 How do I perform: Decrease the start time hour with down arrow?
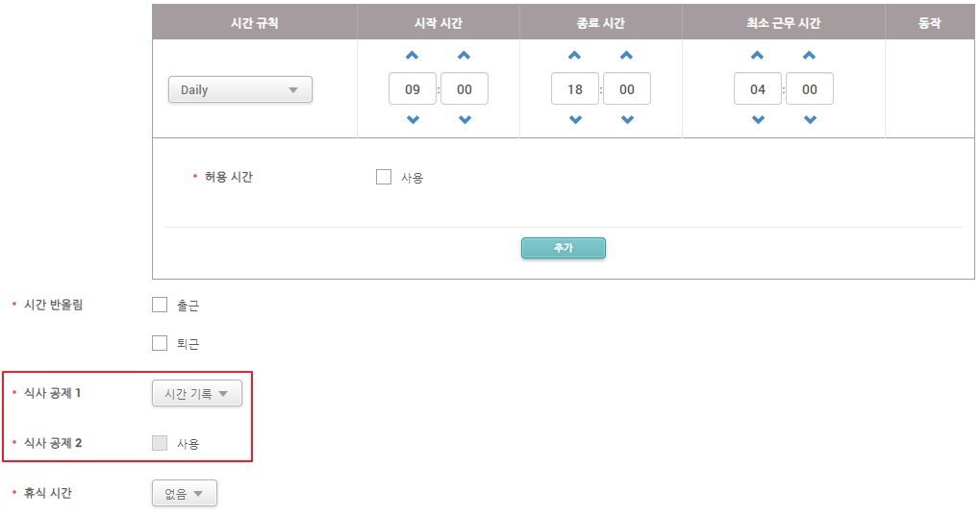tap(413, 120)
